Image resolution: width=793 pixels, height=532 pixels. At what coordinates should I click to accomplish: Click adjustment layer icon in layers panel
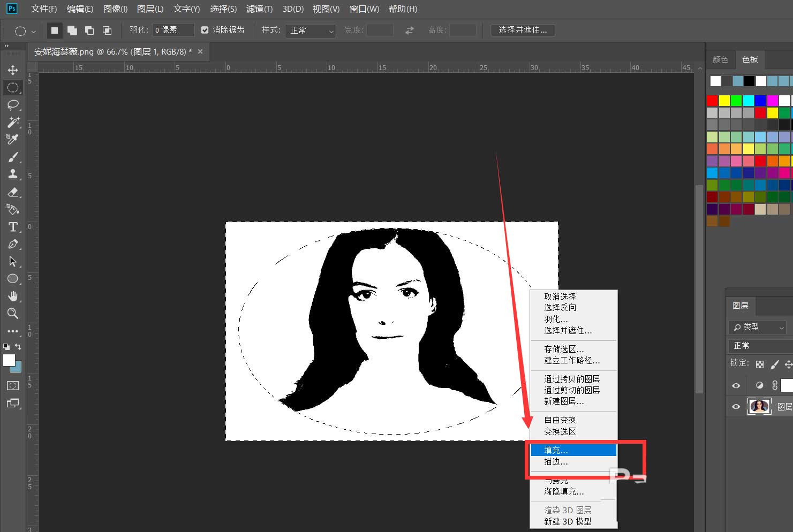tap(759, 385)
